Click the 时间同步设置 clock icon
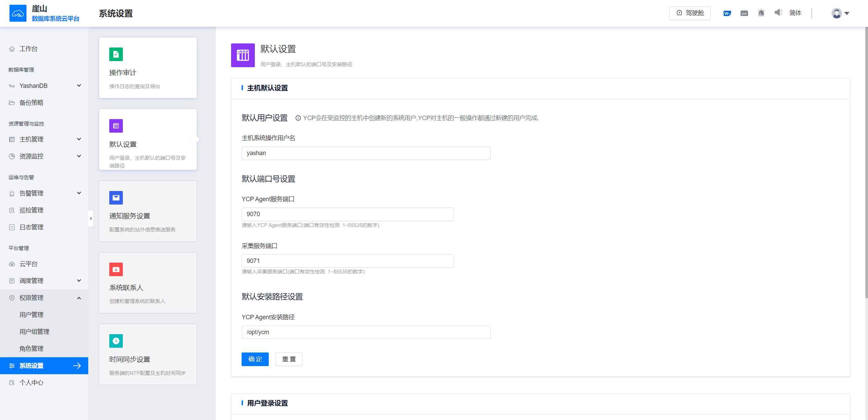Image resolution: width=868 pixels, height=420 pixels. (x=116, y=341)
